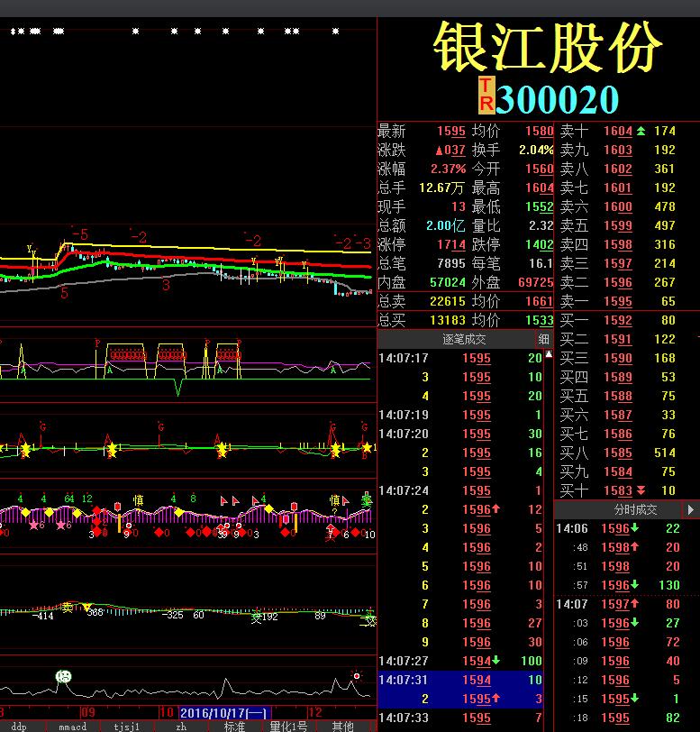Click the green up-arrows beside 卖十 price 1604

click(641, 132)
